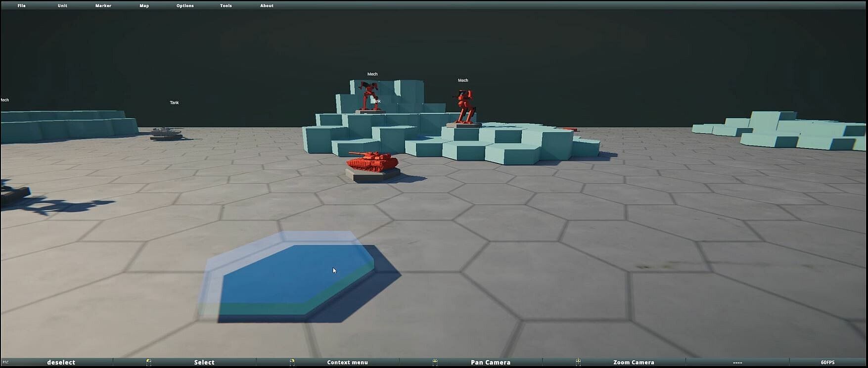Click the Mech label above the right-ledge mech

click(x=463, y=80)
